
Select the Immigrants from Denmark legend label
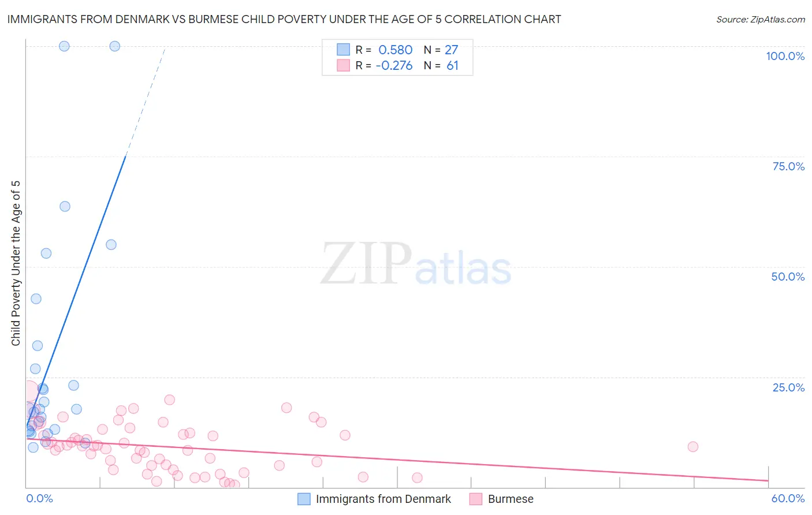383,499
